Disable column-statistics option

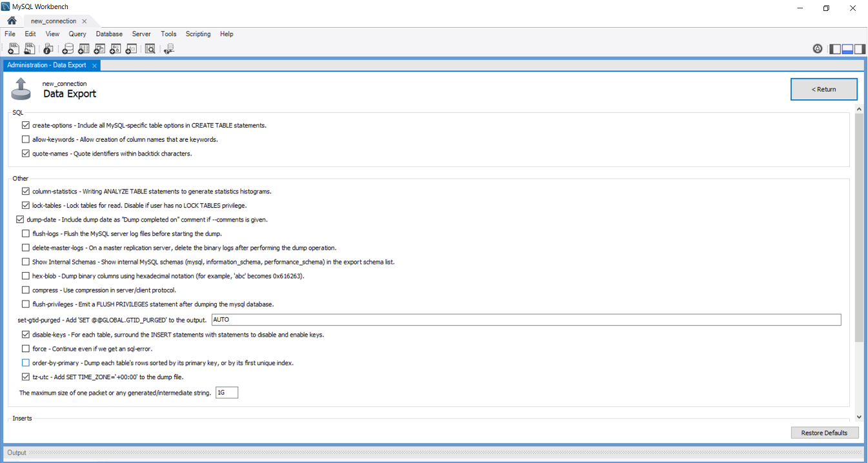[26, 192]
